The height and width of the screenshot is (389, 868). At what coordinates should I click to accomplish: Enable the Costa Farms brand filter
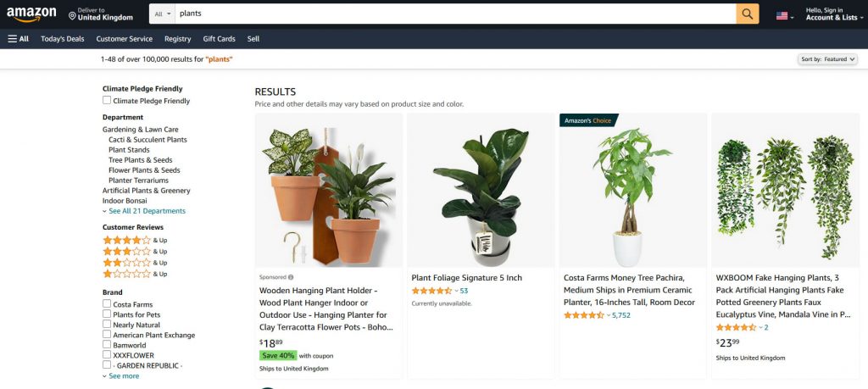106,303
